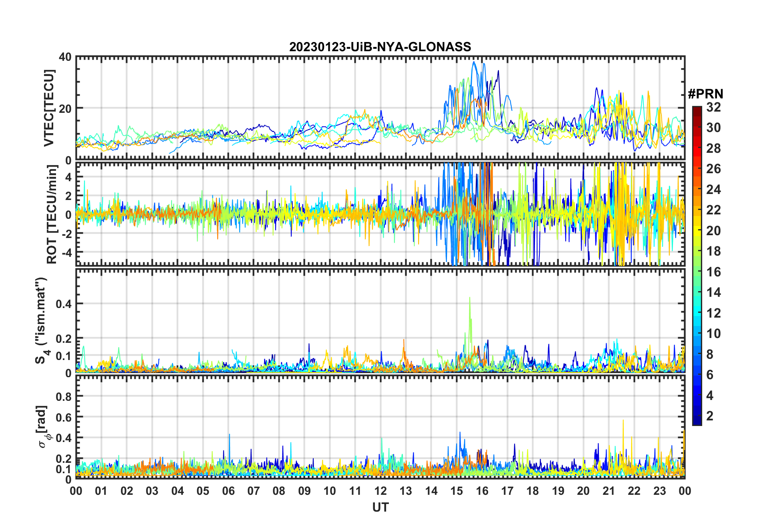Click the sigma-phi [rad] y-axis label
Screen dimensions: 761x532
pyautogui.click(x=42, y=427)
